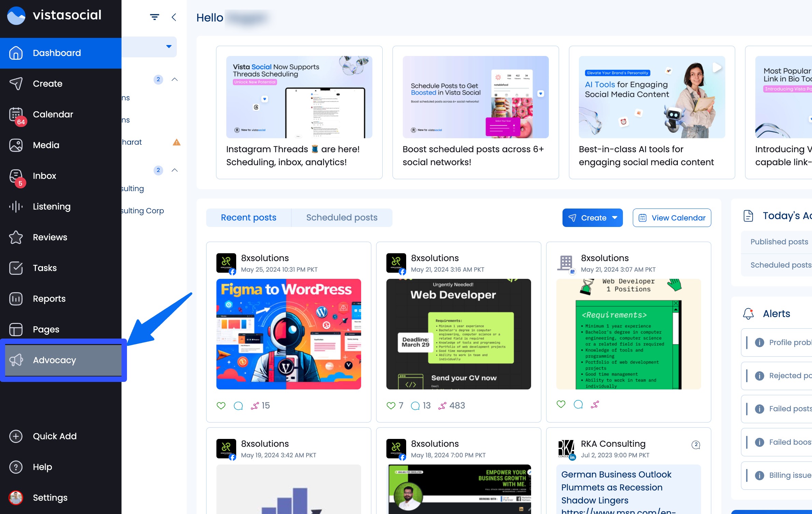Select the Advocacy megaphone icon
Viewport: 812px width, 514px height.
(x=16, y=360)
